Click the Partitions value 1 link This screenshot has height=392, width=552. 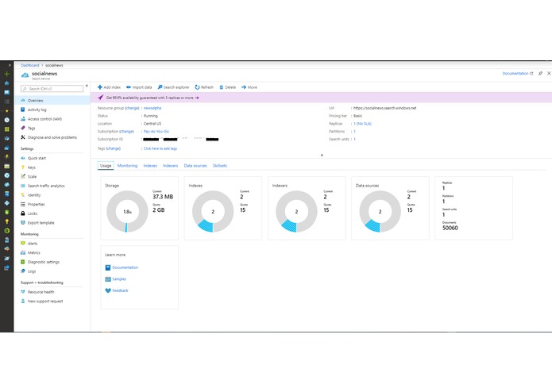click(354, 132)
